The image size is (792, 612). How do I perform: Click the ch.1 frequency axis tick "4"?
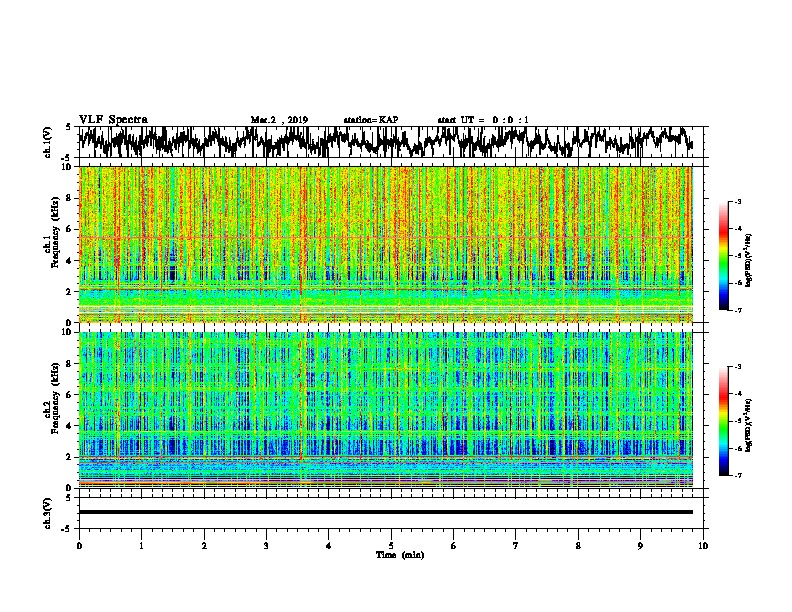point(68,261)
